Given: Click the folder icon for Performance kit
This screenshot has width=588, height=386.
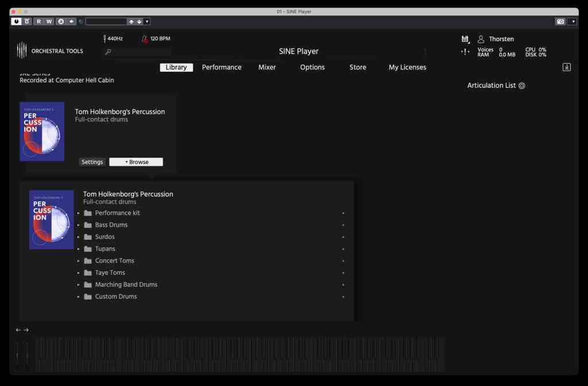Looking at the screenshot, I should click(88, 213).
